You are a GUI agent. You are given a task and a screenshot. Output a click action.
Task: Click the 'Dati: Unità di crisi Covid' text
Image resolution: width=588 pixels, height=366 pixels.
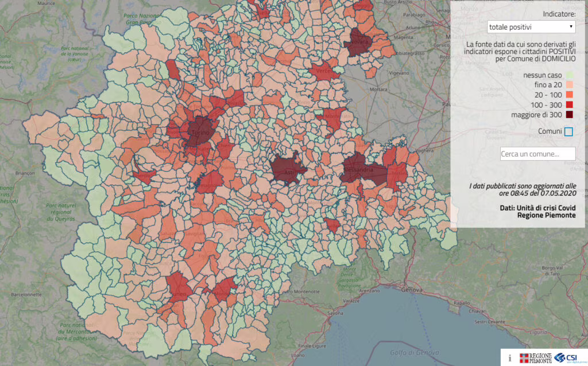(x=537, y=208)
